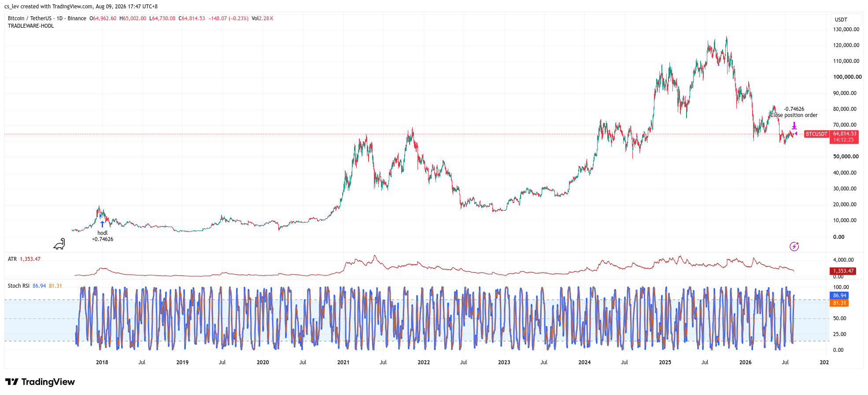
Task: Click the high price "65,002.00"
Action: coord(134,18)
